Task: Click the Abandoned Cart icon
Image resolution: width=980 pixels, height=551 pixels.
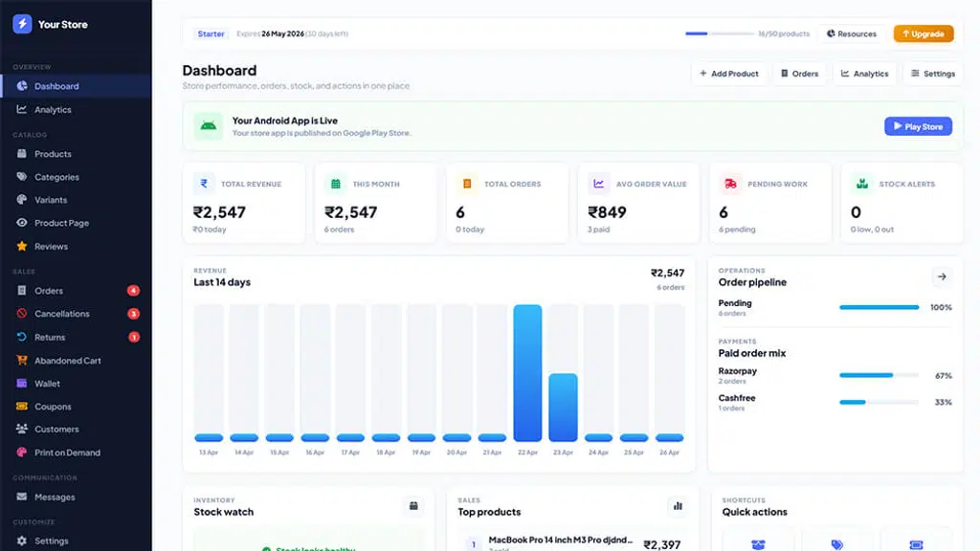Action: tap(22, 361)
